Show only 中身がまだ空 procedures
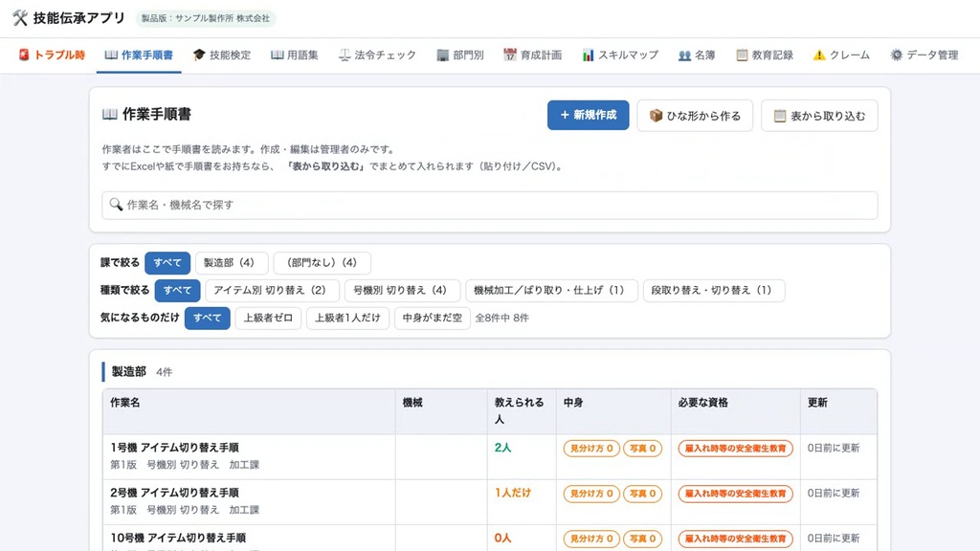 coord(433,318)
